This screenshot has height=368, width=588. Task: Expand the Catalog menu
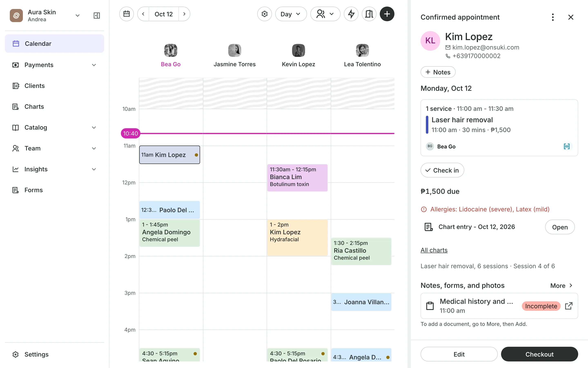pyautogui.click(x=94, y=128)
